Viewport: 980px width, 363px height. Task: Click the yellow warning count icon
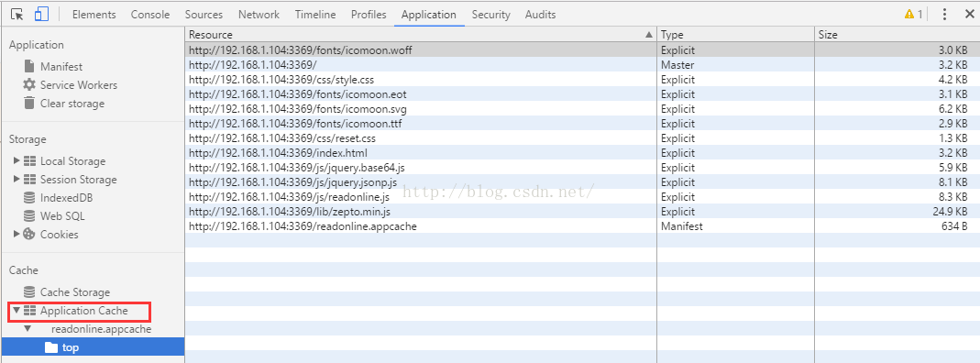click(909, 14)
